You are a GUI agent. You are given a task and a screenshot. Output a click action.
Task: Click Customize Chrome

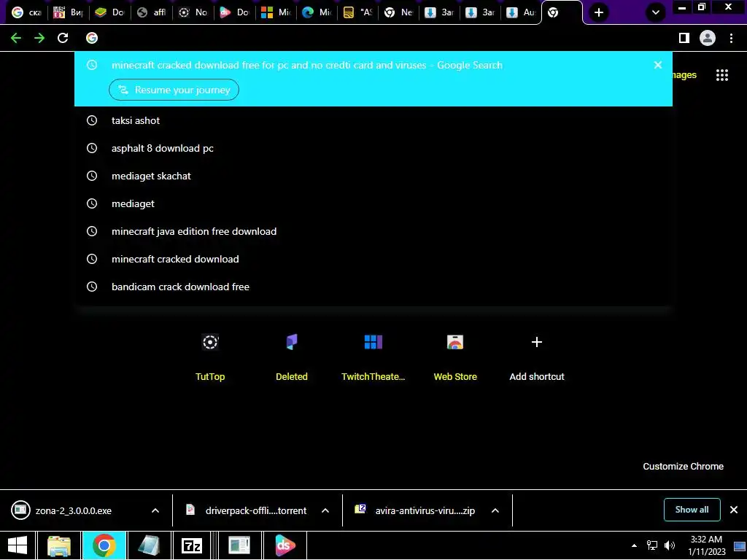[x=683, y=466]
